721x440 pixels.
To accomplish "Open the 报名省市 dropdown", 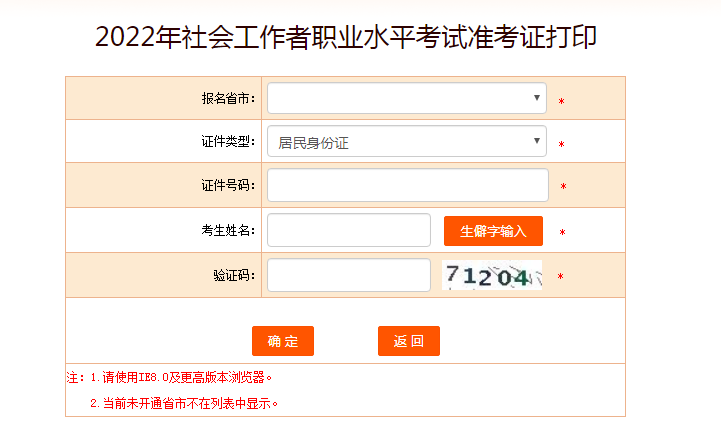I will click(x=407, y=98).
